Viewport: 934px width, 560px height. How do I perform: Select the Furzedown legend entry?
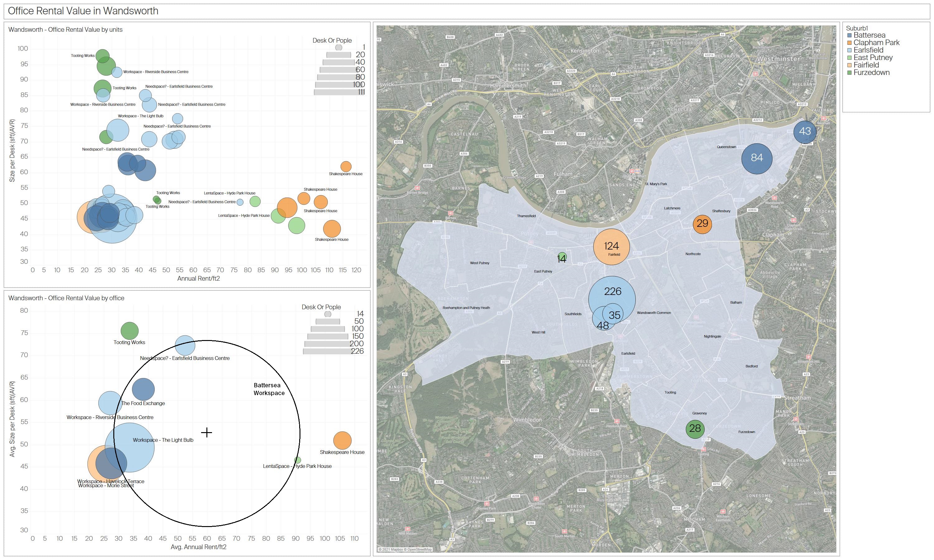point(871,72)
